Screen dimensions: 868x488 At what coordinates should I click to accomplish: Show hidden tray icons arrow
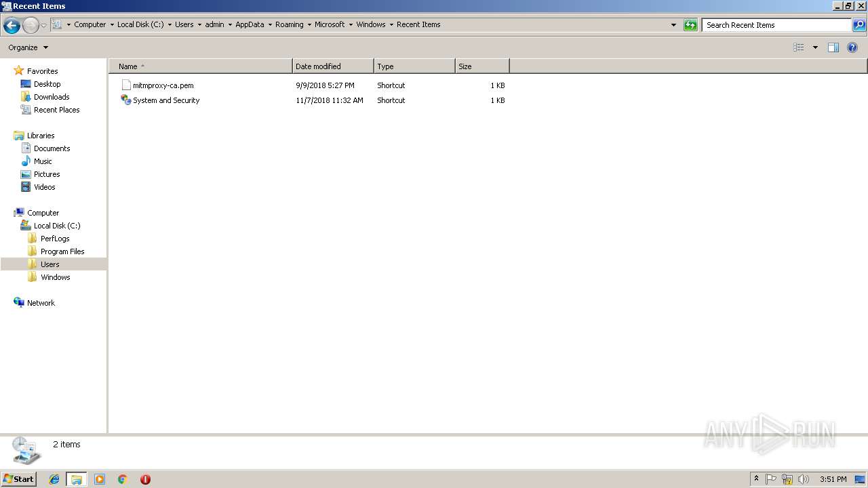[756, 479]
